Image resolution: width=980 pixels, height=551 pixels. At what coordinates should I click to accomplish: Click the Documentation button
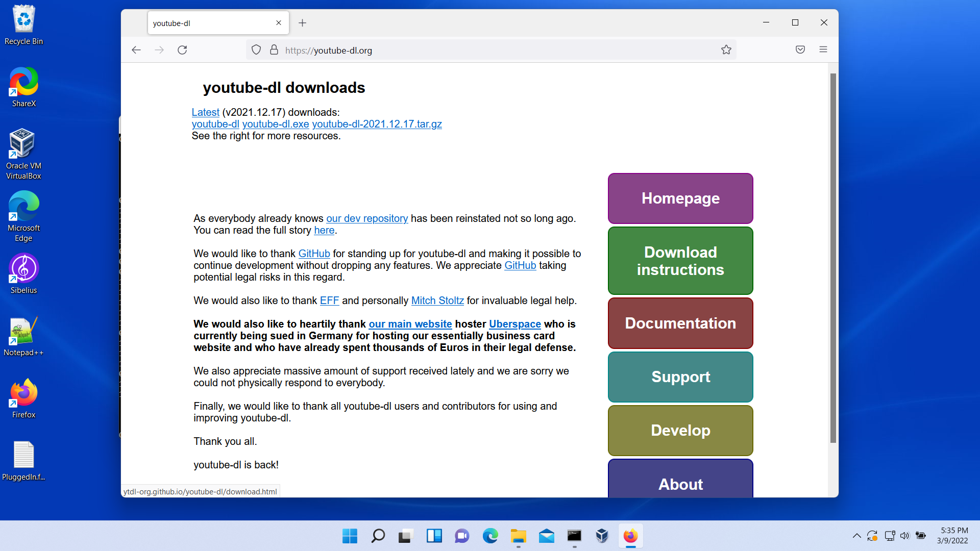[680, 323]
